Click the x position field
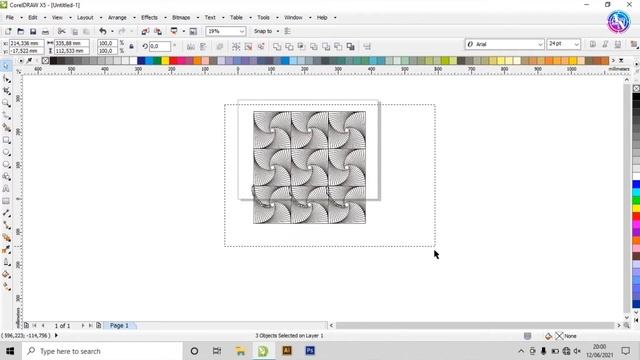Image resolution: width=640 pixels, height=360 pixels. click(27, 43)
